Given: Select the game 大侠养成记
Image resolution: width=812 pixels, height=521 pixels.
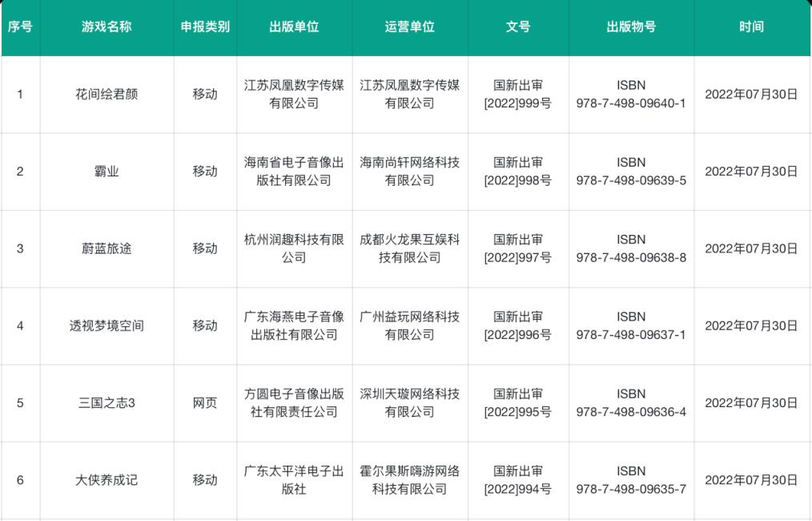Looking at the screenshot, I should tap(107, 480).
